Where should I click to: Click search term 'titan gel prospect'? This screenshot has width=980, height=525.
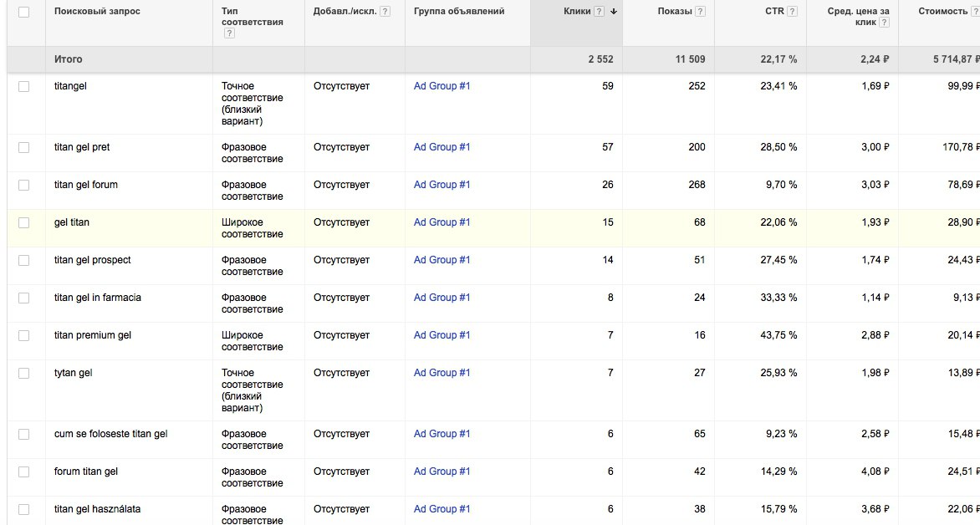pos(93,259)
